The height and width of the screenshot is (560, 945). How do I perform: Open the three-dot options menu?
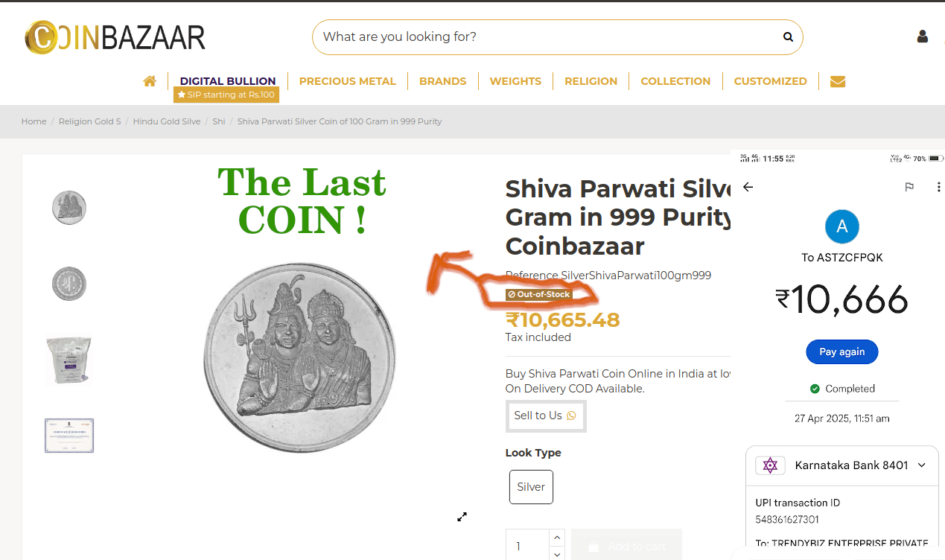coord(938,187)
